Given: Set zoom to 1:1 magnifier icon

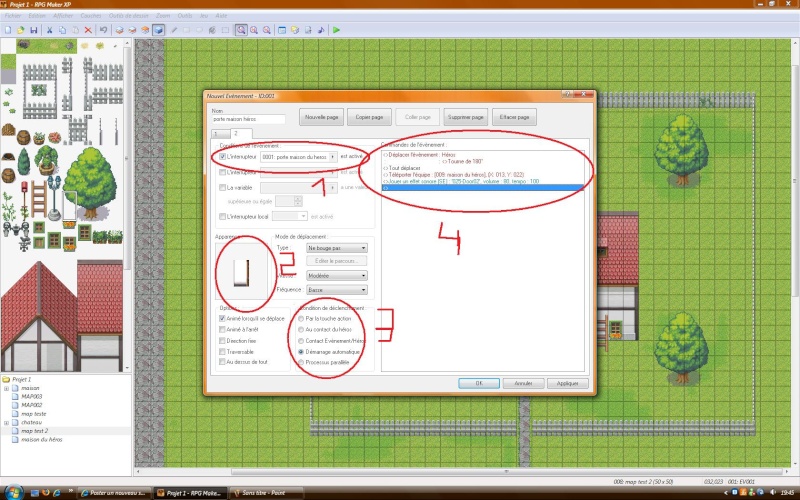Looking at the screenshot, I should (241, 30).
